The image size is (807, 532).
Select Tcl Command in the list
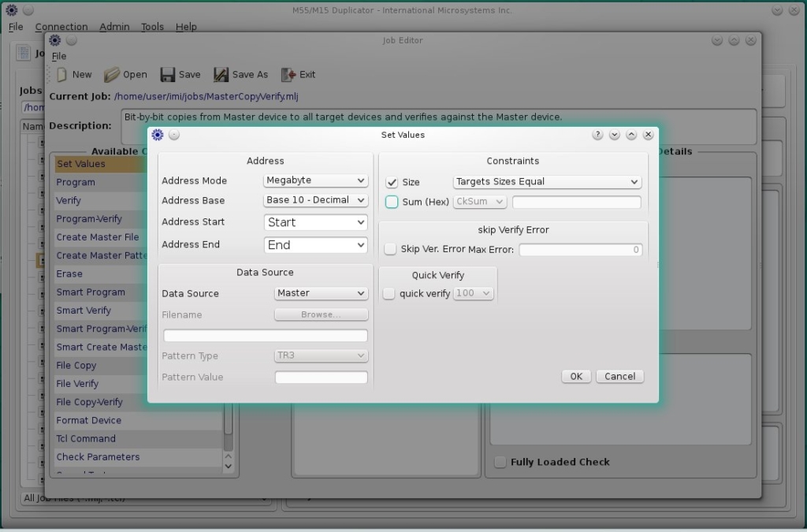(139, 439)
